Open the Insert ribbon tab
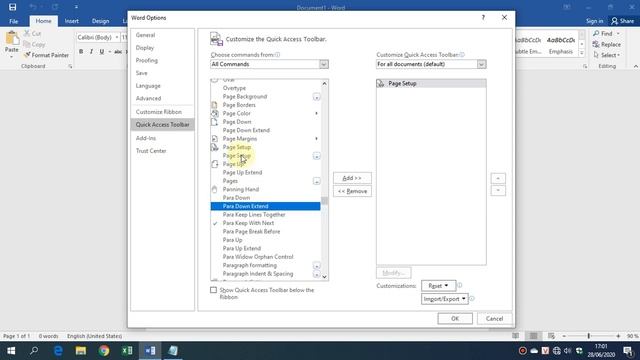Viewport: 640px width, 360px height. pos(71,21)
